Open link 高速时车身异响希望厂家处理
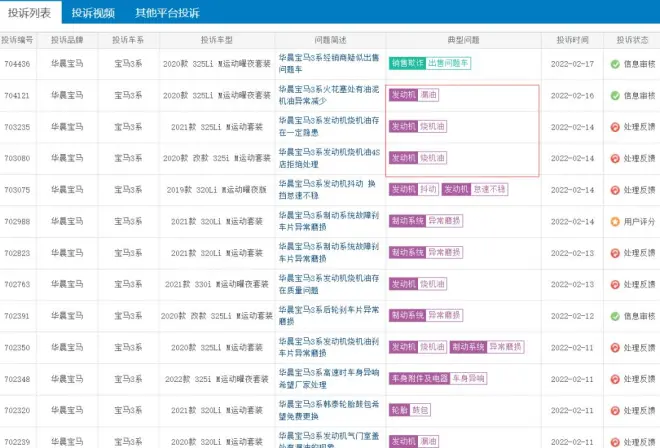Screen dimensions: 660x448 (x=329, y=378)
